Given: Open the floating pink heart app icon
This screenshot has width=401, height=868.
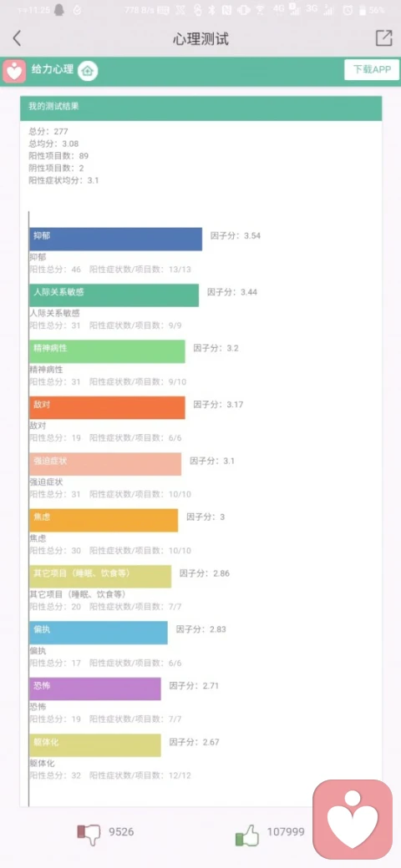Looking at the screenshot, I should pos(353,820).
